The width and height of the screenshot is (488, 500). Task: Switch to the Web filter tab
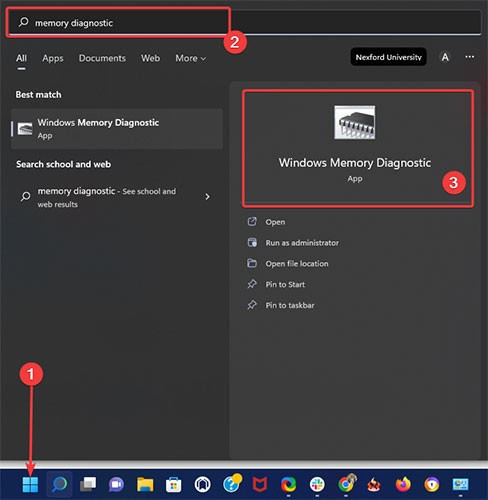tap(150, 58)
